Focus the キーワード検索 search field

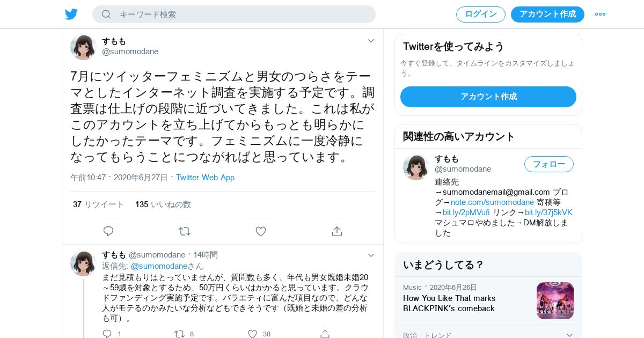234,14
